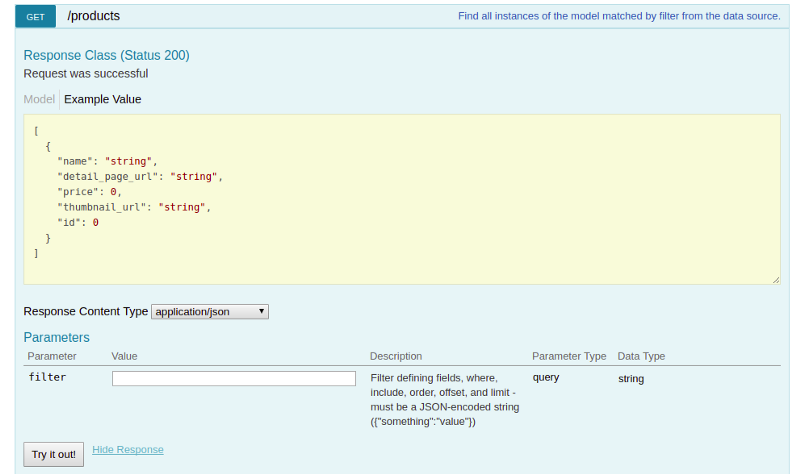
Task: Click the Hide Response link
Action: click(x=128, y=450)
